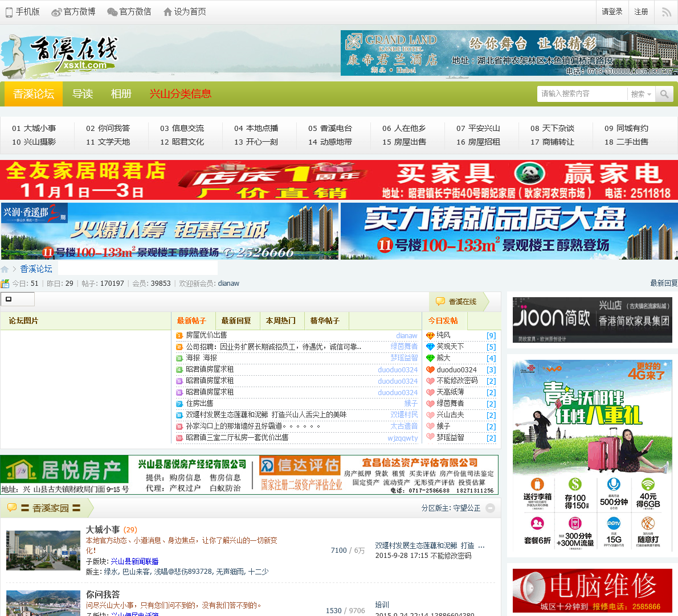Open the 相册 navigation tab
Viewport: 678px width, 616px height.
pyautogui.click(x=121, y=94)
